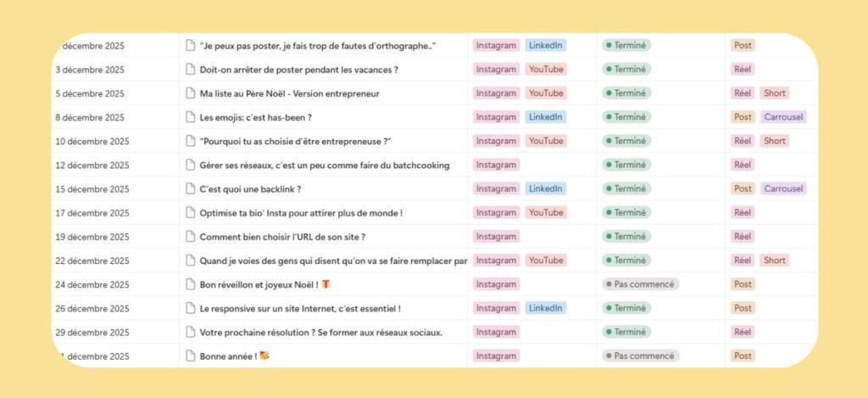Click the date '12 décembre 2025'
868x398 pixels.
click(92, 165)
